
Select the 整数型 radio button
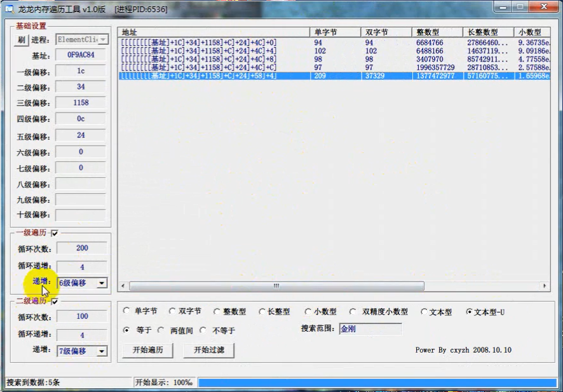click(x=217, y=312)
